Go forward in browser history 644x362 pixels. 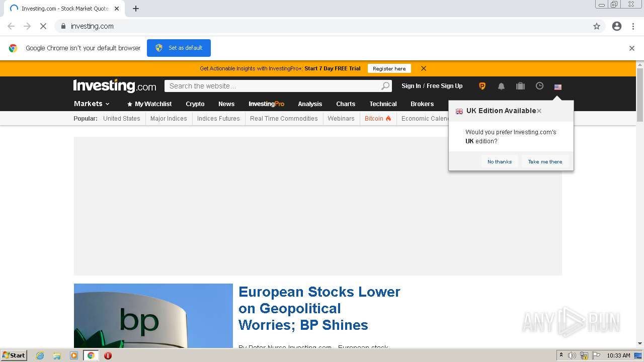point(27,26)
